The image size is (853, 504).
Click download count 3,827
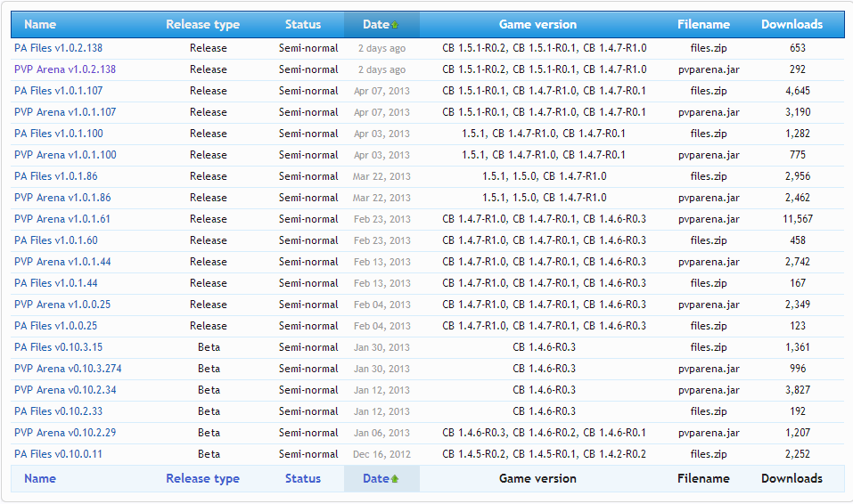point(798,390)
